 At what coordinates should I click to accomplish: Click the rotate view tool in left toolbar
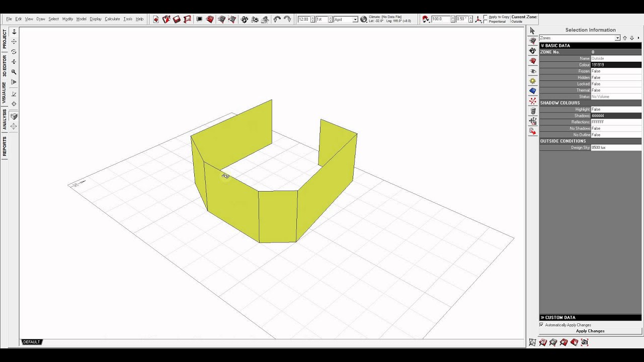point(14,51)
